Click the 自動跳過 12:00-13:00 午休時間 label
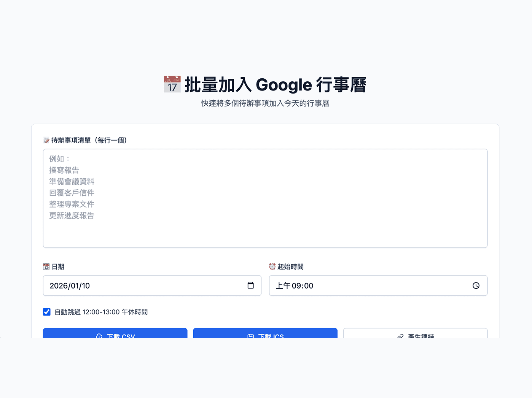The width and height of the screenshot is (532, 398). coord(101,312)
